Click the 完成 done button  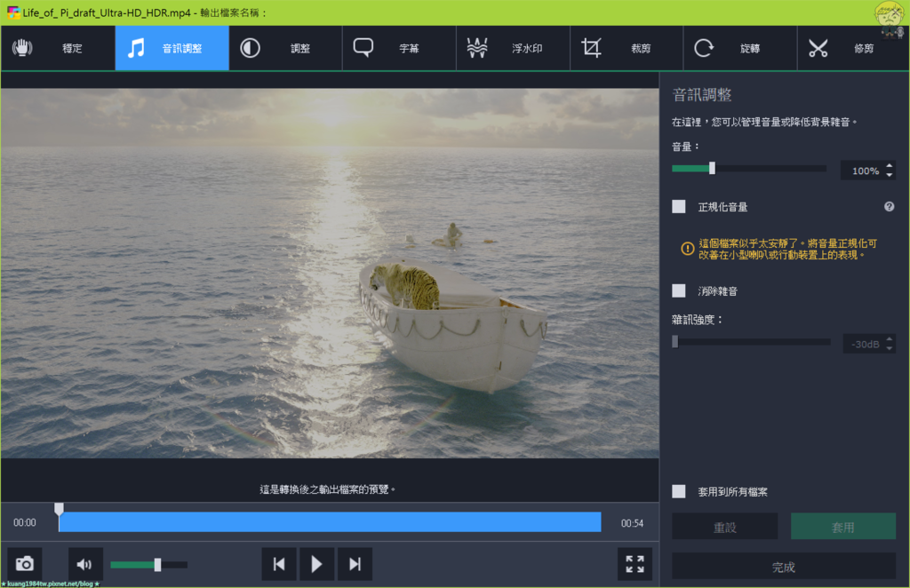tap(784, 567)
